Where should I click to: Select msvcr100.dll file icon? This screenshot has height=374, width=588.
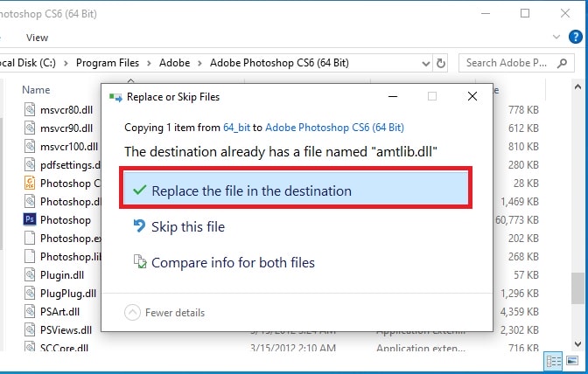[30, 146]
